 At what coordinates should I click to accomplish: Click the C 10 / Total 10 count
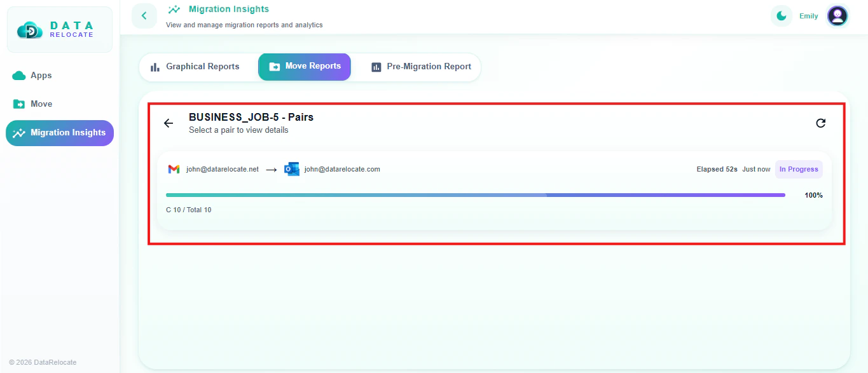coord(189,210)
